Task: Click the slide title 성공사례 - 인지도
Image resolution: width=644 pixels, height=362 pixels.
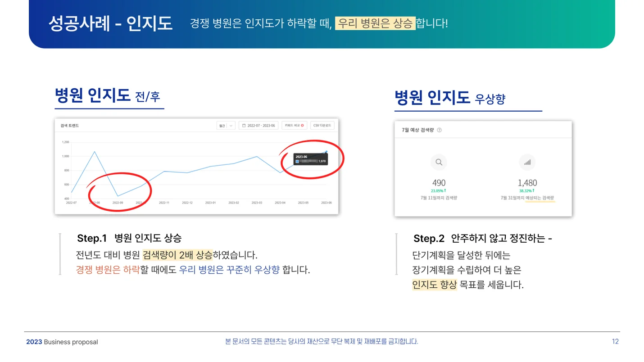Action: 110,23
